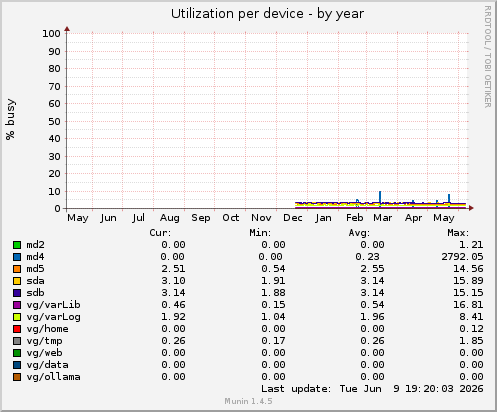
Task: Click the vg/varLib max value 16.81
Action: 468,305
